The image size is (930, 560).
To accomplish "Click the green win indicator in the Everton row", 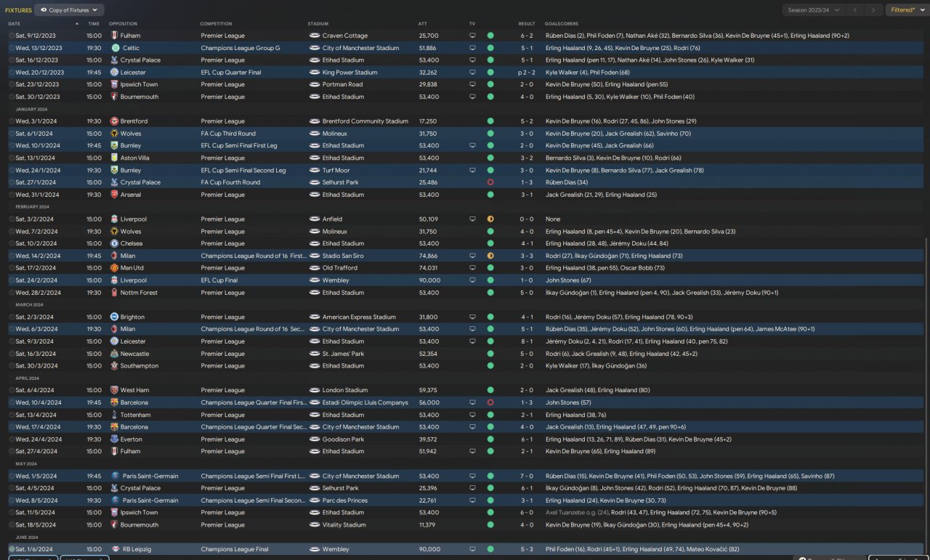I will [490, 439].
